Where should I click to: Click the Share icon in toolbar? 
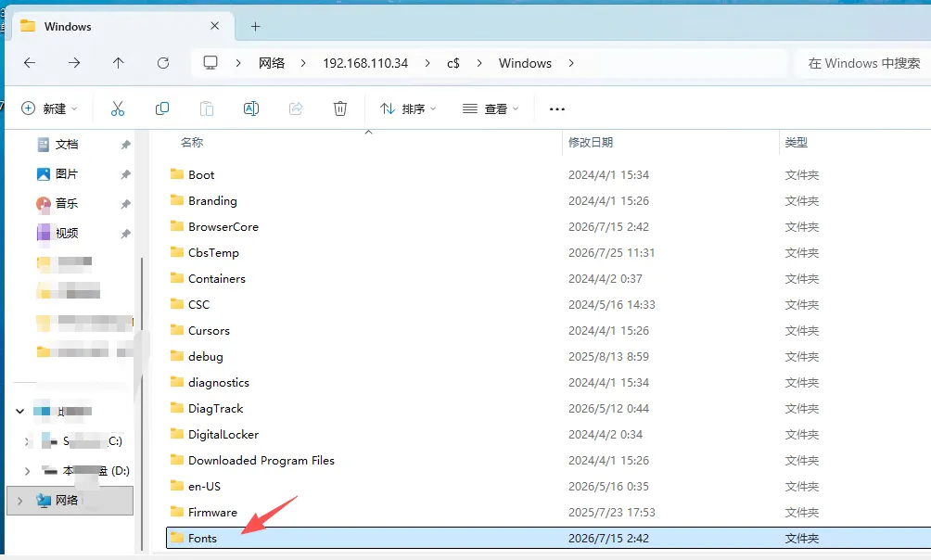pyautogui.click(x=296, y=108)
